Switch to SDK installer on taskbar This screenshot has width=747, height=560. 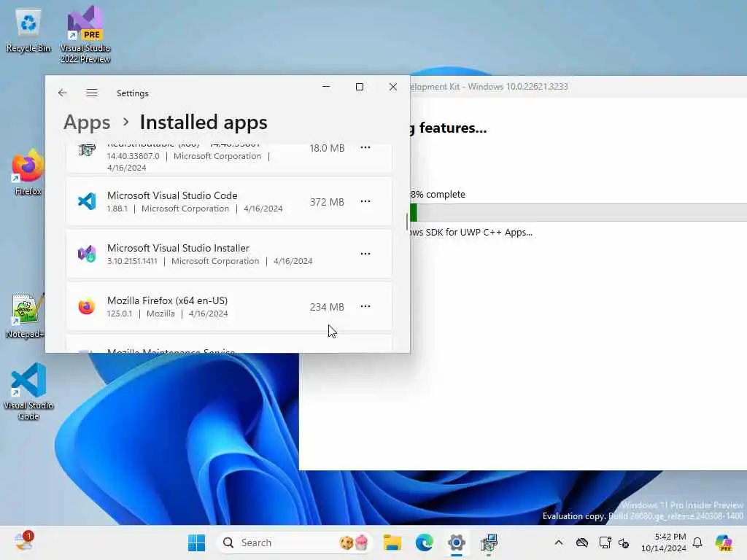point(489,542)
